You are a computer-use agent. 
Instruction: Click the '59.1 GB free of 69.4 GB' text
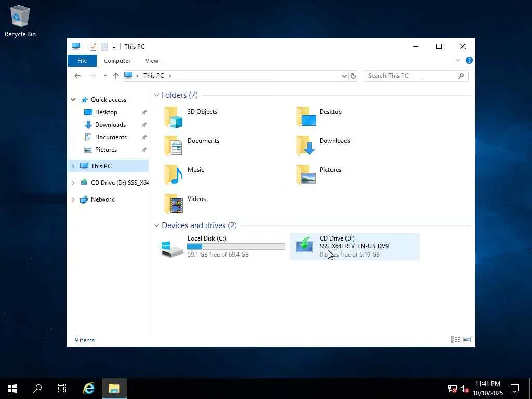point(218,255)
